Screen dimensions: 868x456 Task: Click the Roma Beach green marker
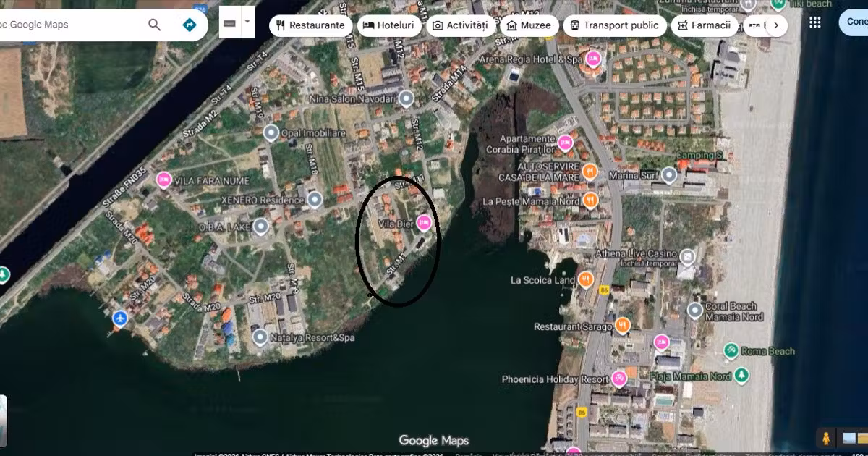click(731, 351)
